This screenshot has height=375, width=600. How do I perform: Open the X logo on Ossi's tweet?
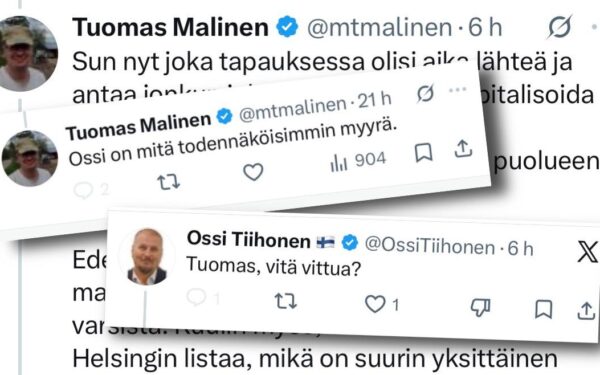click(588, 251)
